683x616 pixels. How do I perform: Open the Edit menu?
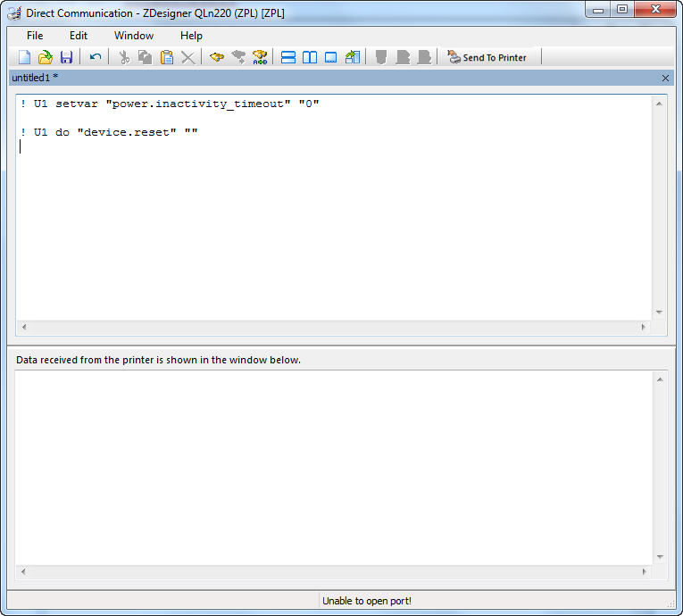79,36
